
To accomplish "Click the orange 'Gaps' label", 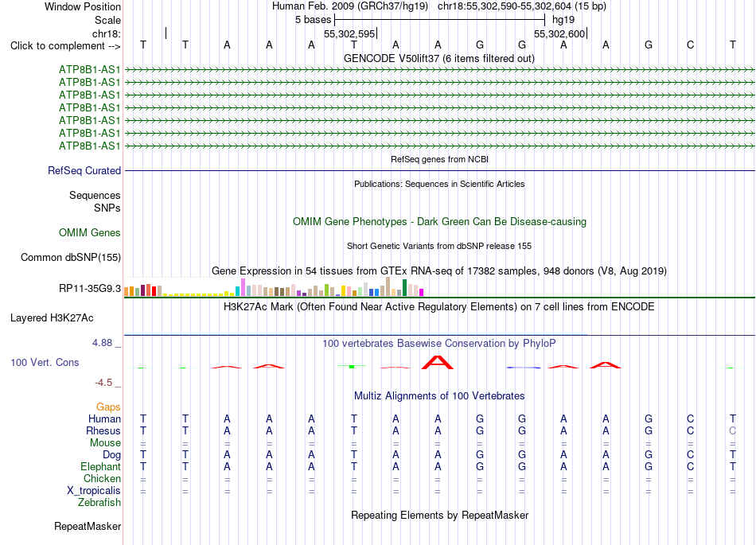I will (x=108, y=407).
